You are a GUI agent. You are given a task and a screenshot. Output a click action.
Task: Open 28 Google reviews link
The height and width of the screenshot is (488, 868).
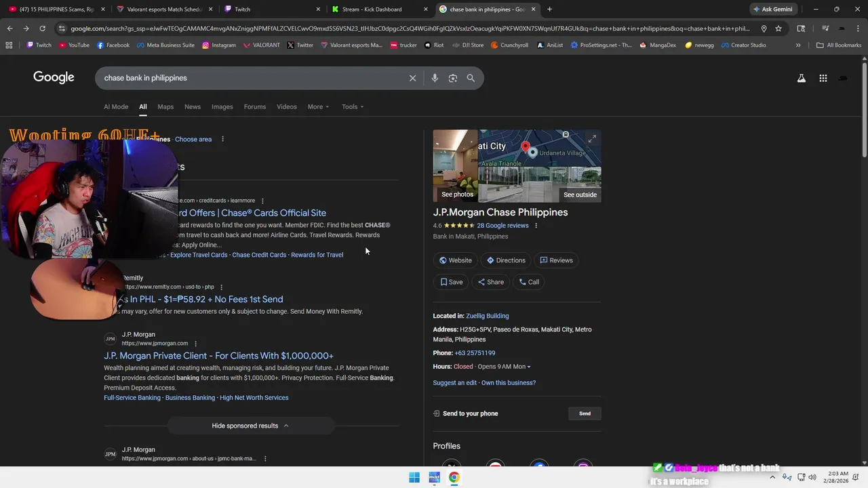tap(502, 226)
